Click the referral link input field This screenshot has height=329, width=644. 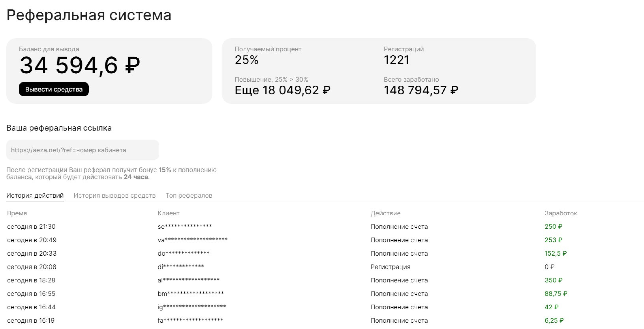(83, 150)
